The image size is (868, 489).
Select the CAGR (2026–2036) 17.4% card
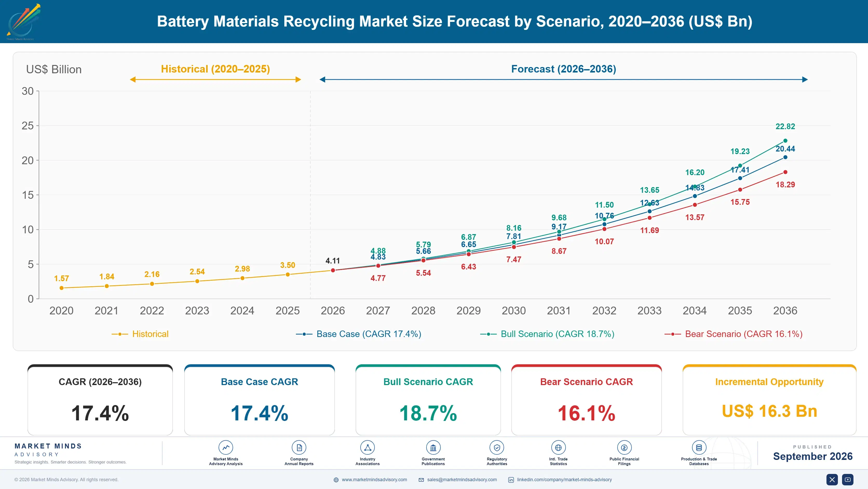[100, 400]
